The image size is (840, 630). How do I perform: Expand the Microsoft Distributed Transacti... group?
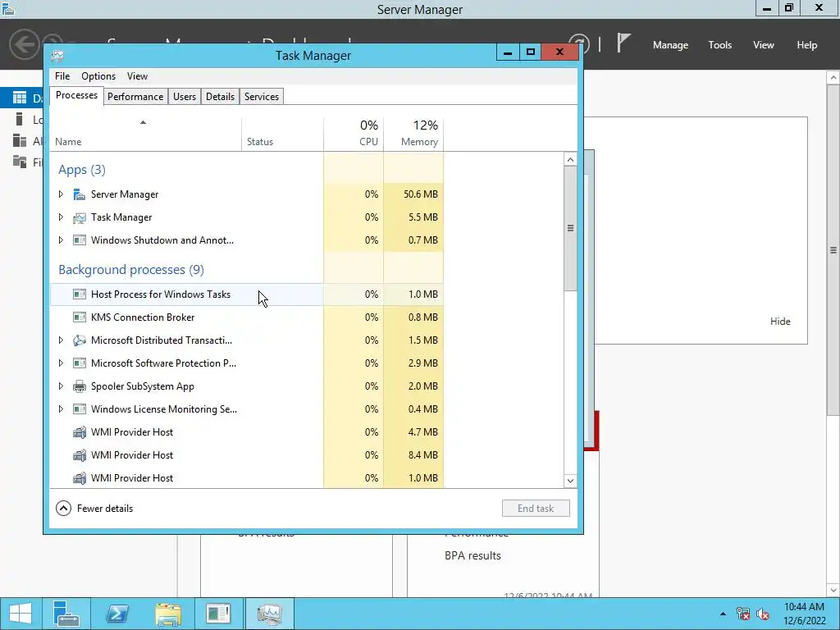[61, 340]
